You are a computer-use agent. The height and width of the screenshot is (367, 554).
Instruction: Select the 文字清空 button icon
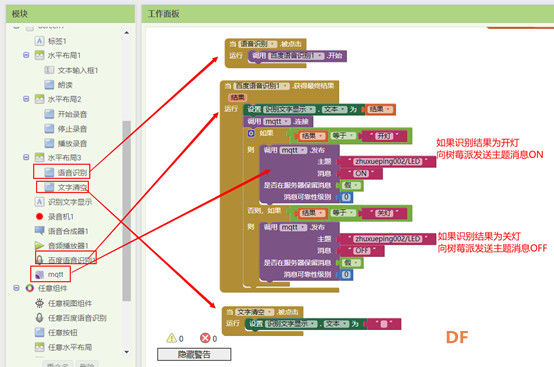(x=49, y=187)
